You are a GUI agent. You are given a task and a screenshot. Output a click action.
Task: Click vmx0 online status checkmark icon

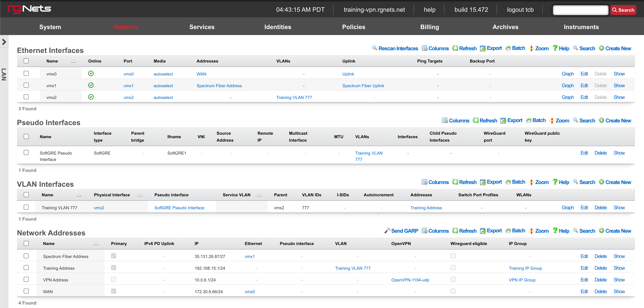coord(91,73)
